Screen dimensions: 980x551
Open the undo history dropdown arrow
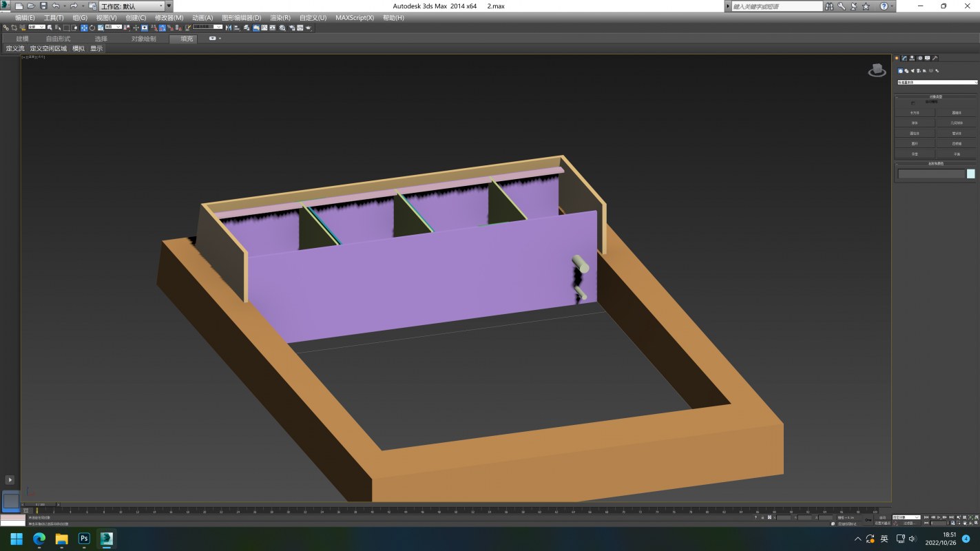64,6
